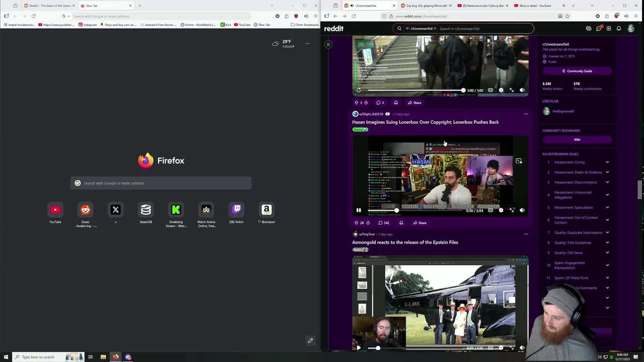
Task: Open Instagram bookmark in bookmarks bar
Action: coord(88,25)
